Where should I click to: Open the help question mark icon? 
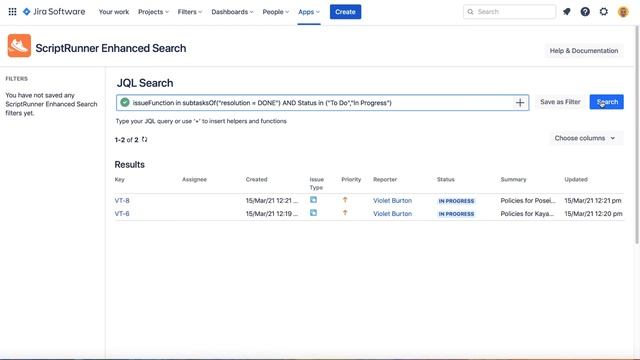[x=585, y=12]
